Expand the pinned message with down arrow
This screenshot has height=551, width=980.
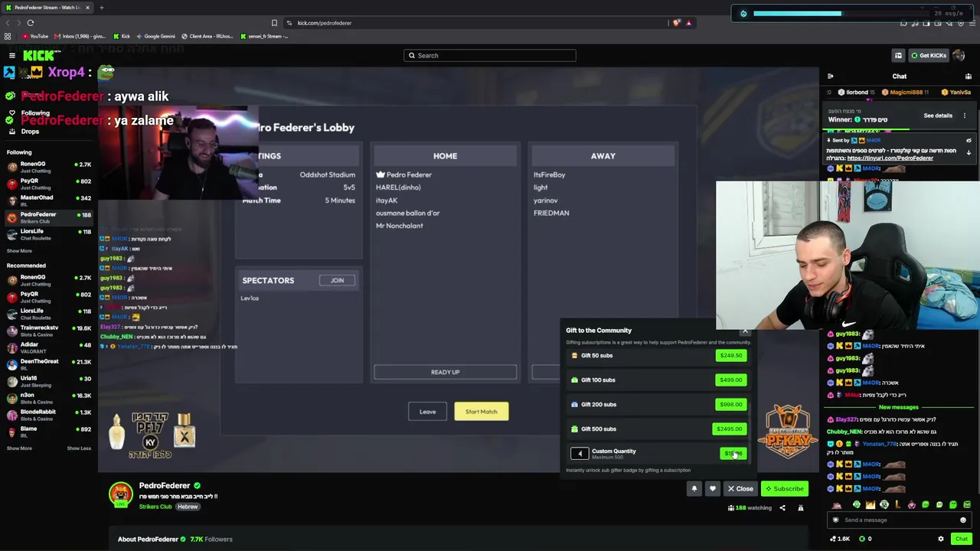pyautogui.click(x=969, y=152)
